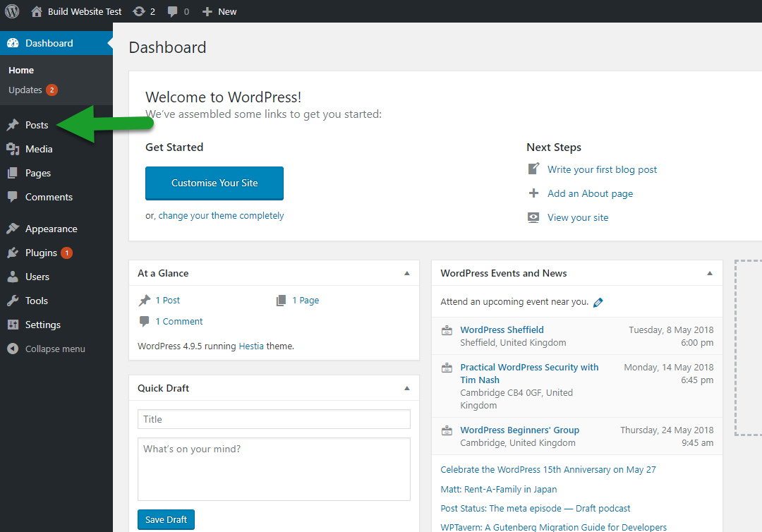Open the 1 Post link
Screen dimensions: 762x532
pyautogui.click(x=168, y=301)
